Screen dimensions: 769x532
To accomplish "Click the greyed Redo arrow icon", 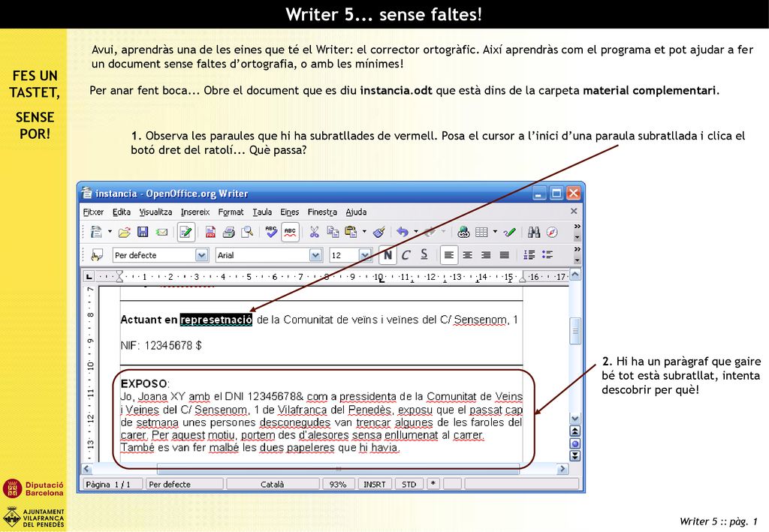I will pos(430,232).
